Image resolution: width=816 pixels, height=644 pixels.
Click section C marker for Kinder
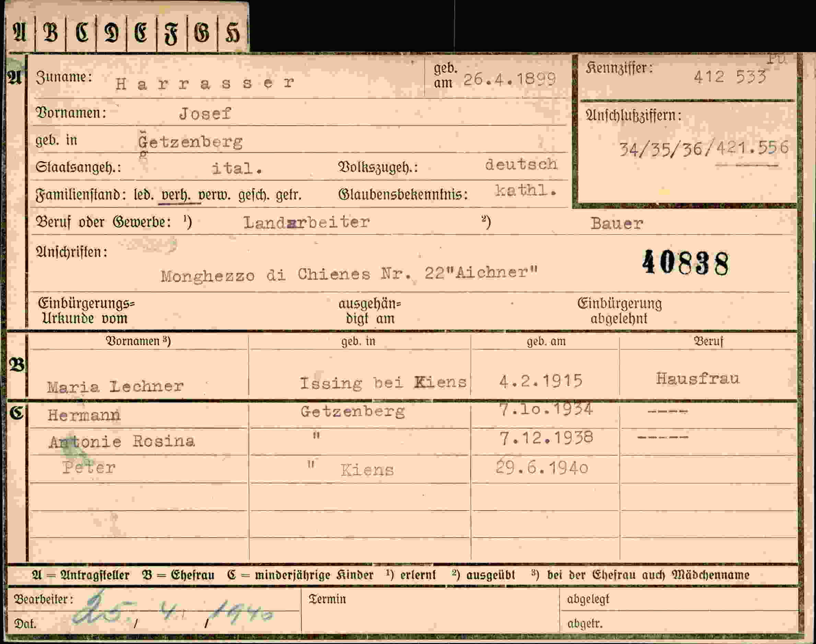click(x=16, y=413)
